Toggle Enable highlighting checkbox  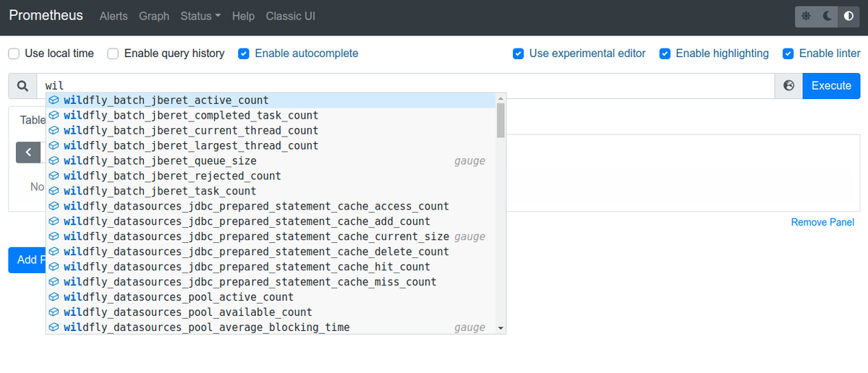pyautogui.click(x=665, y=53)
